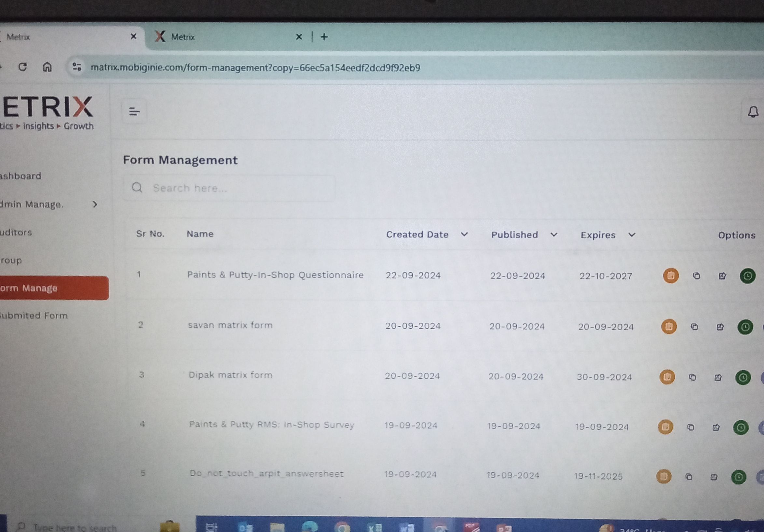Viewport: 764px width, 532px height.
Task: Open the Published column sort dropdown
Action: tap(554, 235)
